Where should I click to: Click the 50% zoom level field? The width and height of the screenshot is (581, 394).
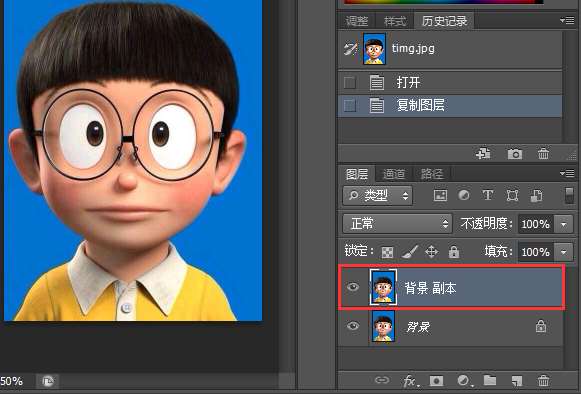(x=12, y=381)
